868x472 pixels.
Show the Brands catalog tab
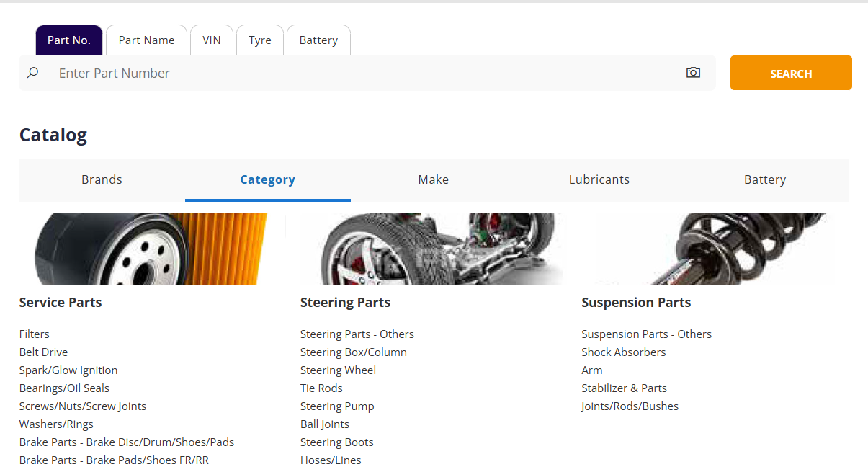coord(102,180)
